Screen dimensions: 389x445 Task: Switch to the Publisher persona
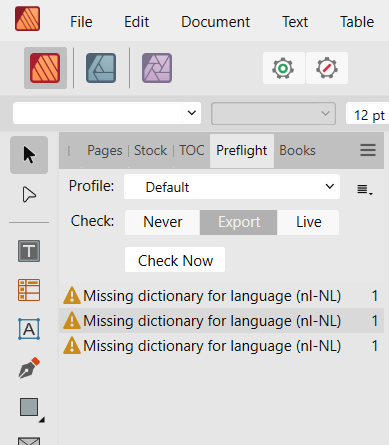tap(45, 68)
